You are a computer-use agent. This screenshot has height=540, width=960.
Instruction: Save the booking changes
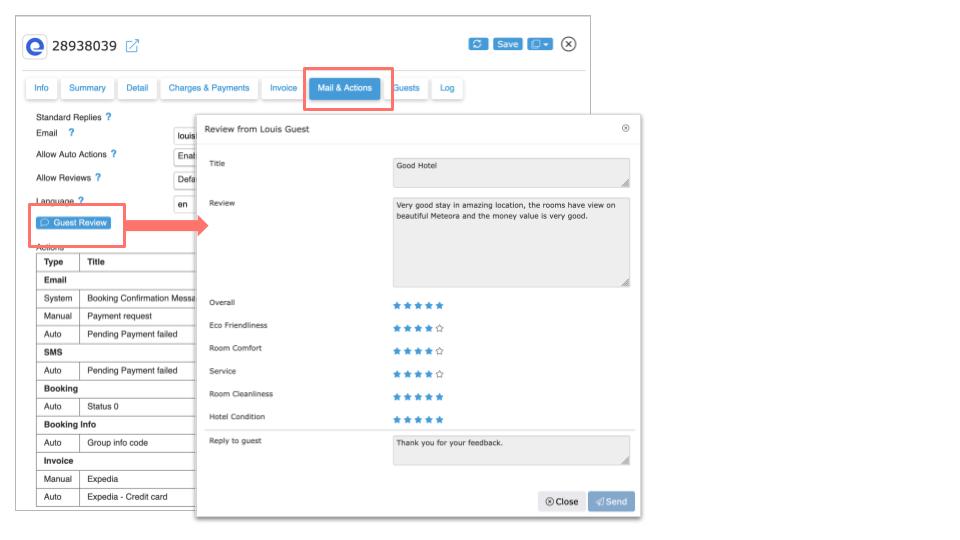pyautogui.click(x=508, y=44)
